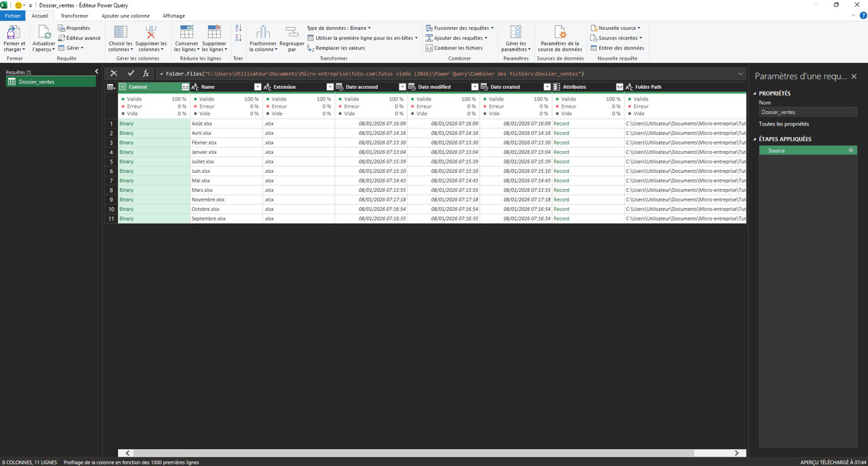
Task: Sort ascending with the A-Z icon
Action: tap(238, 28)
